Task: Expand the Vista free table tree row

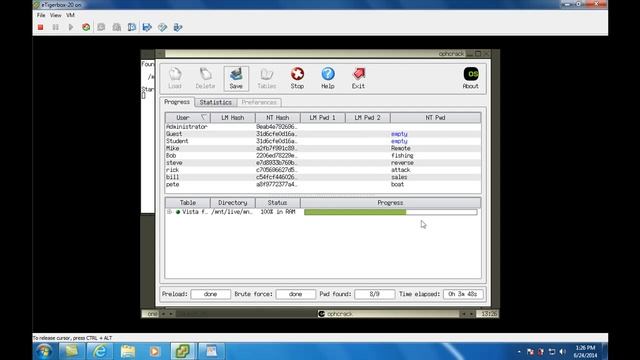Action: click(169, 212)
